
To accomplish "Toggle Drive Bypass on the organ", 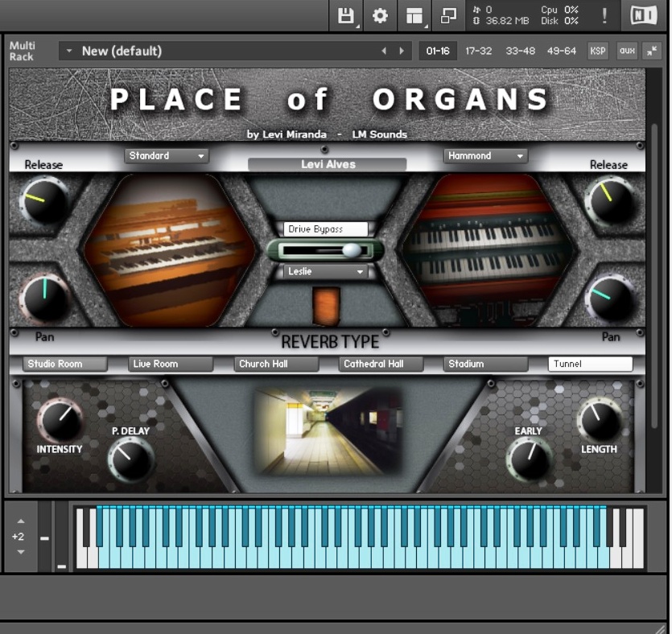I will (325, 229).
